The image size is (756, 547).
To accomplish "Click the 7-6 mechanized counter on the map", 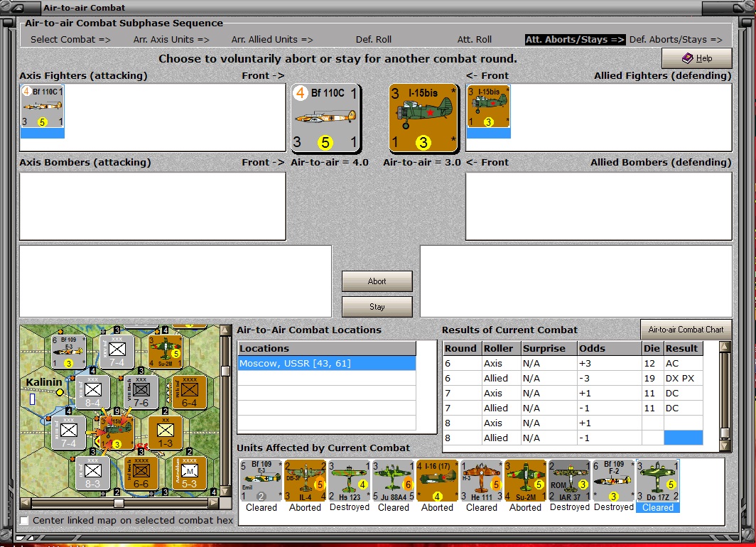I will coord(141,392).
